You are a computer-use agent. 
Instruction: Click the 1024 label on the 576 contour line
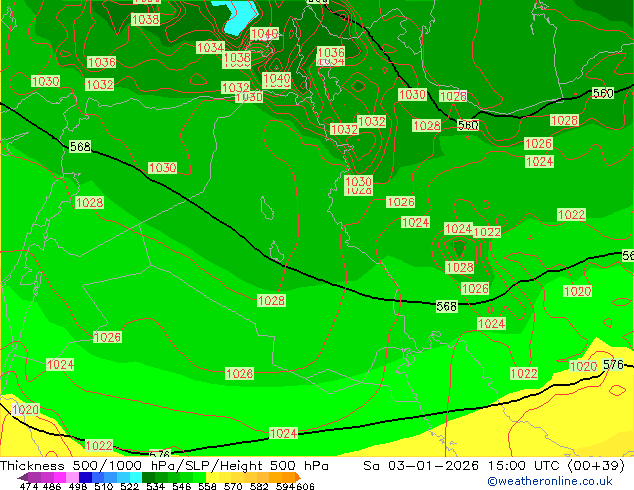click(x=283, y=433)
